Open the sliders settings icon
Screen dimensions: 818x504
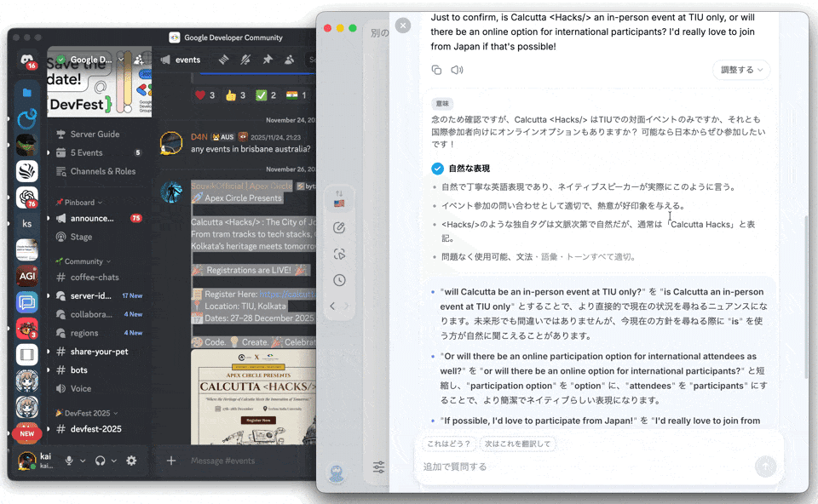(378, 467)
